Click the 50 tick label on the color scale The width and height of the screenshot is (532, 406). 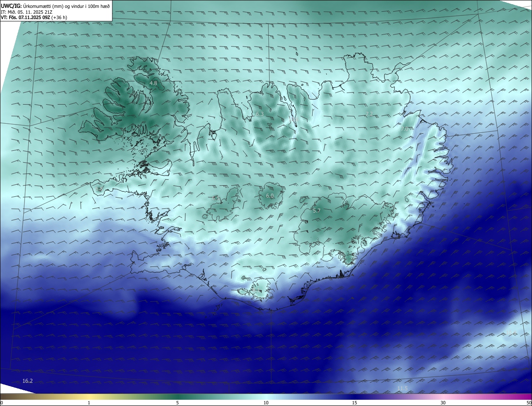529,403
